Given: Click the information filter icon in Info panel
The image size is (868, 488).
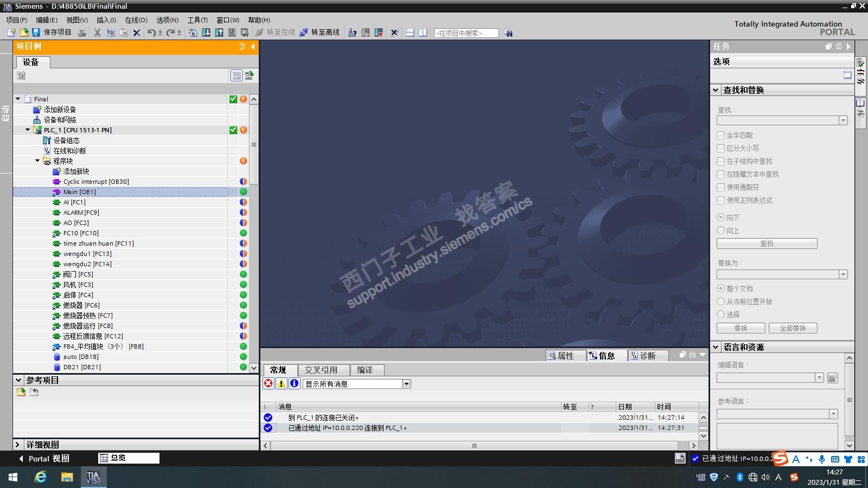Looking at the screenshot, I should [x=295, y=383].
